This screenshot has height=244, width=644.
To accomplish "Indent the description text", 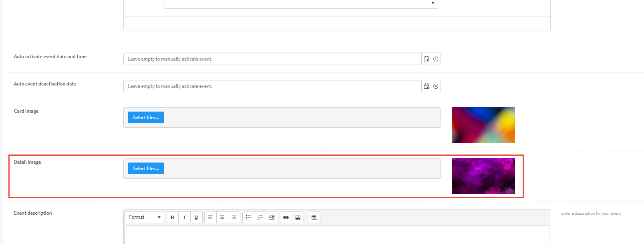I will pos(272,217).
